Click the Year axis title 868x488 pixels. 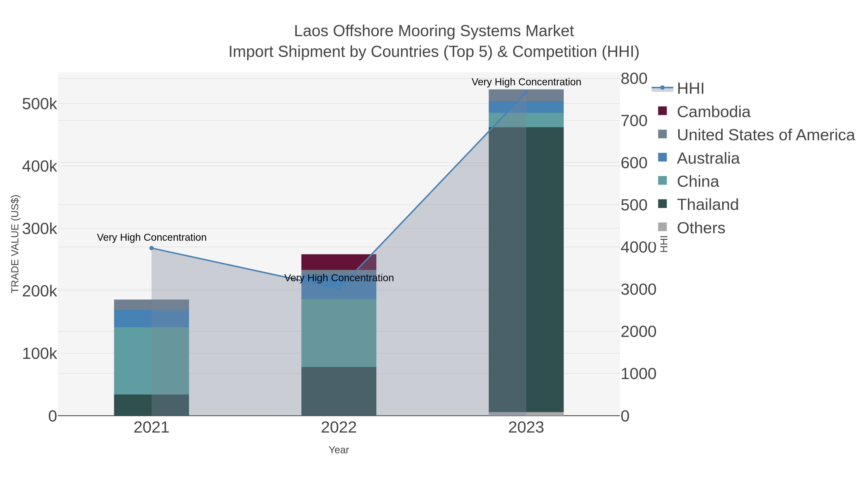click(339, 450)
